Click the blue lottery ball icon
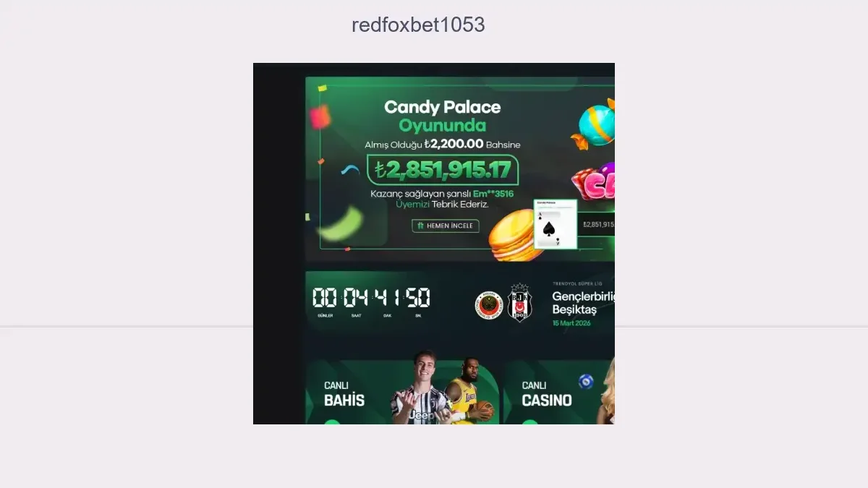868x488 pixels. 586,381
